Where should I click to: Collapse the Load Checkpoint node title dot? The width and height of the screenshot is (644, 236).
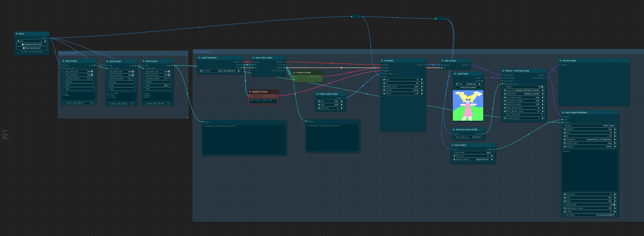coord(199,58)
